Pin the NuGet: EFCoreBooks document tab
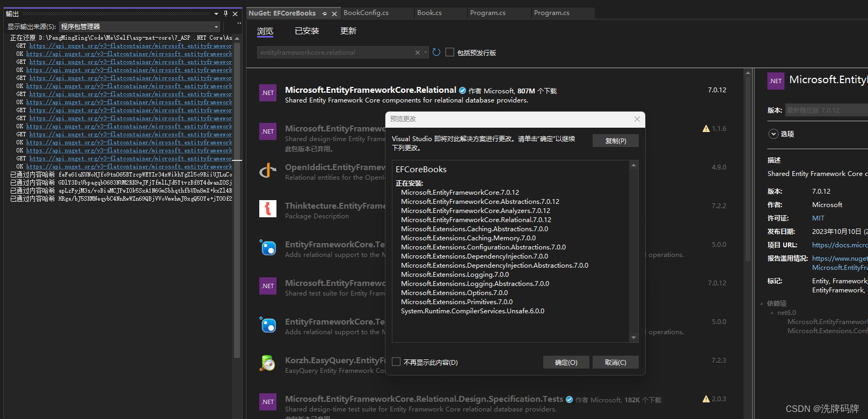Image resolution: width=868 pixels, height=419 pixels. [x=324, y=13]
